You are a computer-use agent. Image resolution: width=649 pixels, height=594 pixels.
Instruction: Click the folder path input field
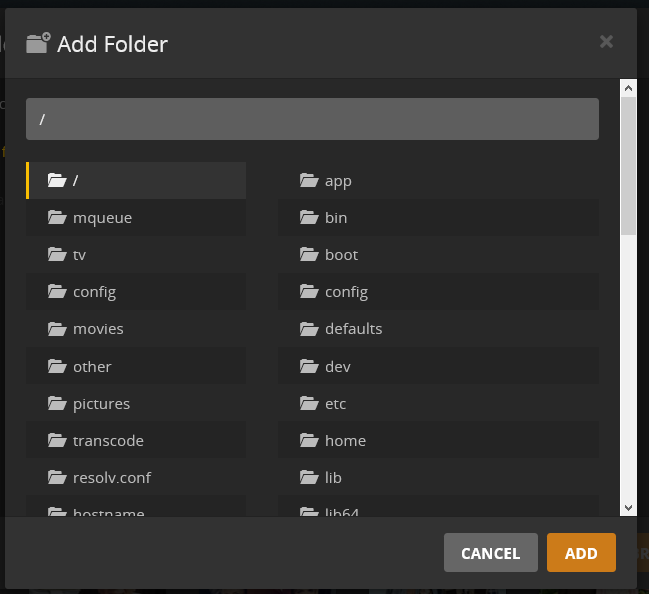coord(312,119)
